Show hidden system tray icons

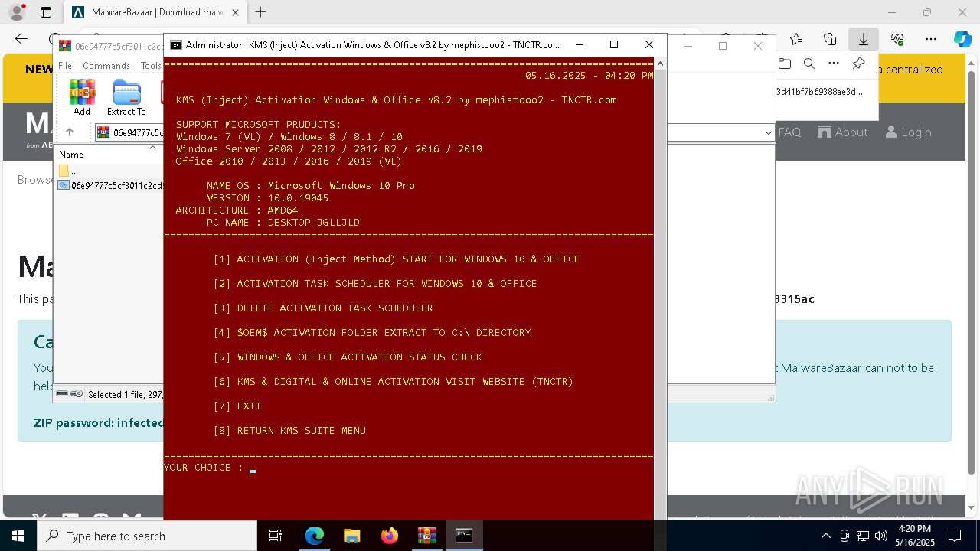tap(825, 536)
